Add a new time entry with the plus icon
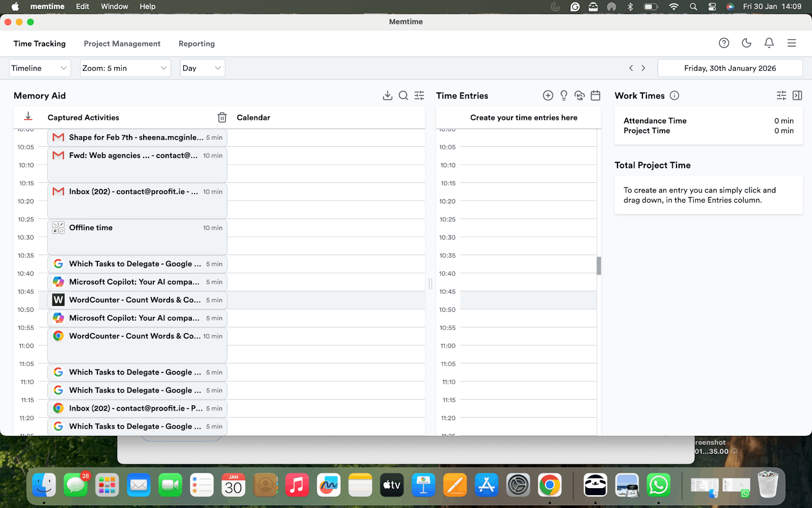This screenshot has width=812, height=508. tap(548, 95)
